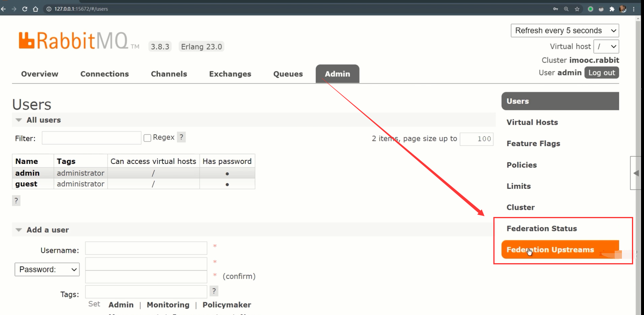644x315 pixels.
Task: Switch to the Exchanges tab
Action: [x=230, y=74]
